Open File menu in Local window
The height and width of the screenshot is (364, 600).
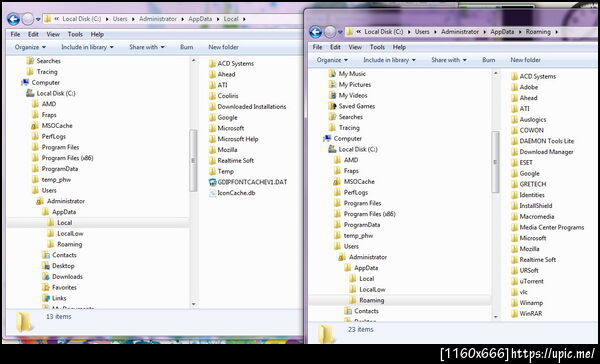click(x=15, y=34)
